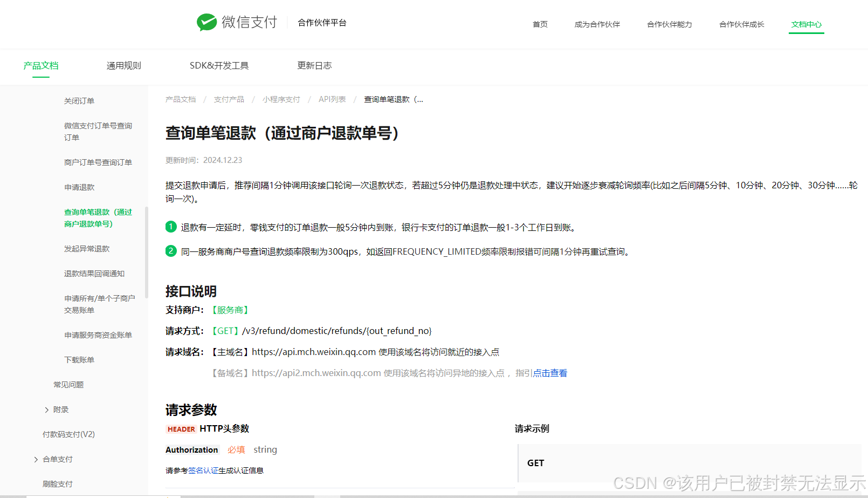Screen dimensions: 868x498
Task: Click the HEADER tag label
Action: pyautogui.click(x=181, y=429)
